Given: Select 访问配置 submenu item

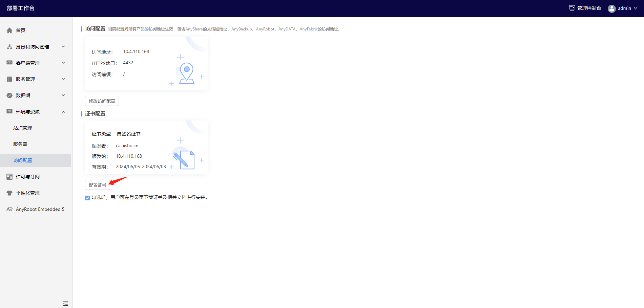Looking at the screenshot, I should pos(36,160).
